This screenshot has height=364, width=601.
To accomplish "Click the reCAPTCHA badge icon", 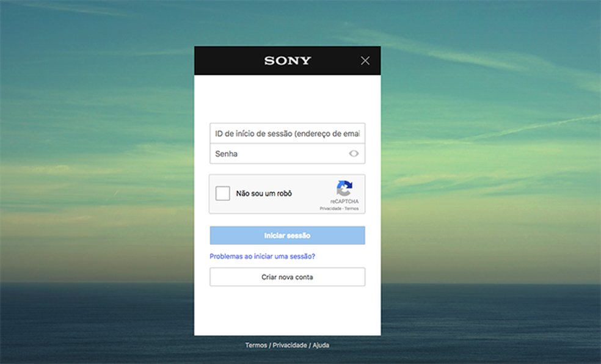I will 344,187.
